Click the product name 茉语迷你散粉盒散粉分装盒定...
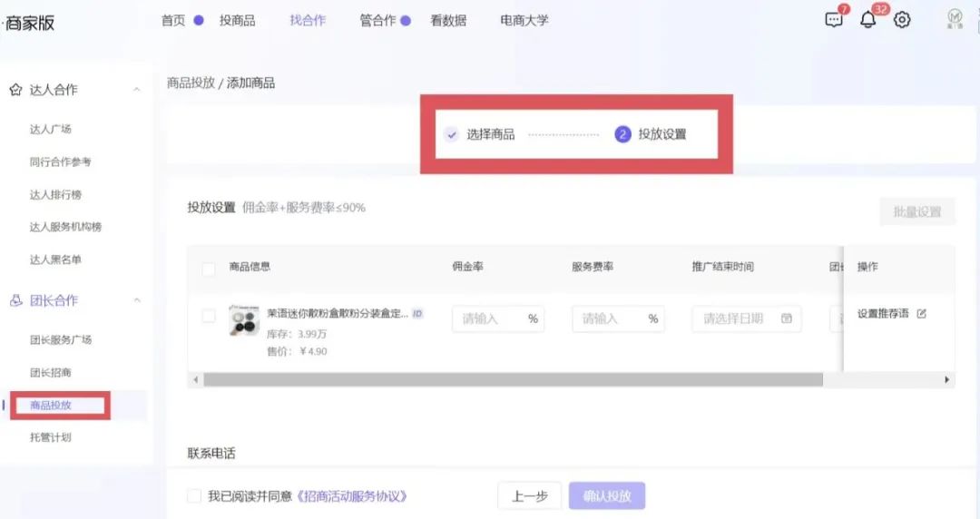980x519 pixels. coord(338,314)
